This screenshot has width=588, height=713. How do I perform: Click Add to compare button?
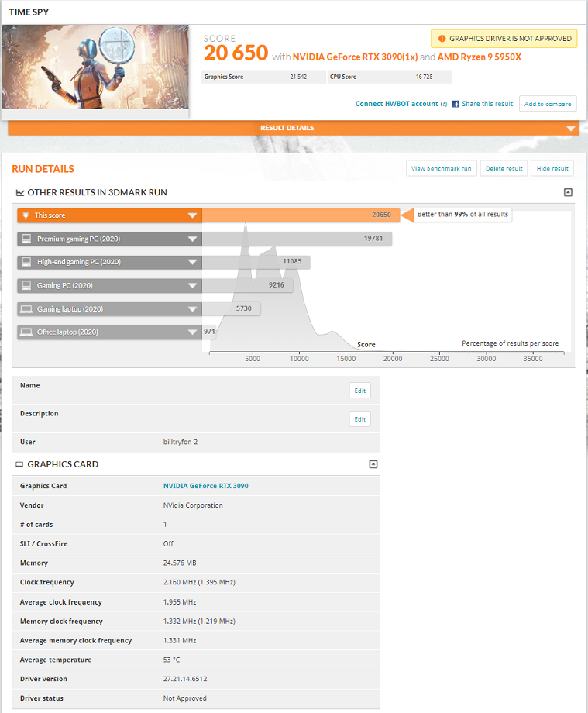click(x=548, y=104)
